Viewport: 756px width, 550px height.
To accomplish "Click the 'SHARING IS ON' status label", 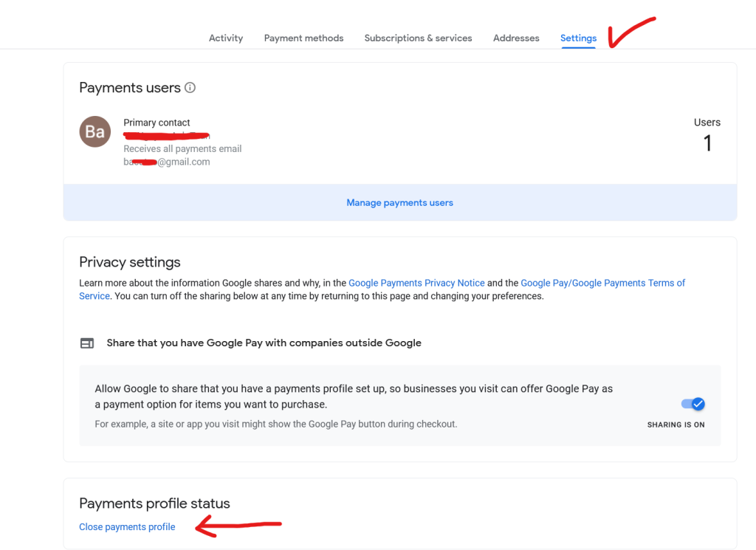I will click(676, 425).
